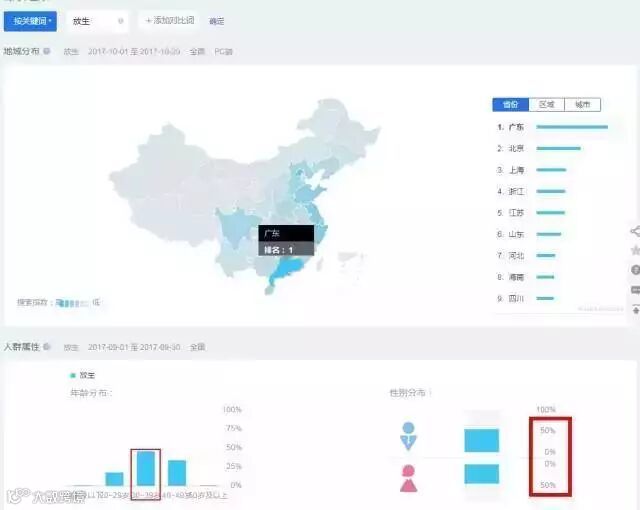Click the 广东 ranking bar
640x510 pixels.
[x=572, y=127]
